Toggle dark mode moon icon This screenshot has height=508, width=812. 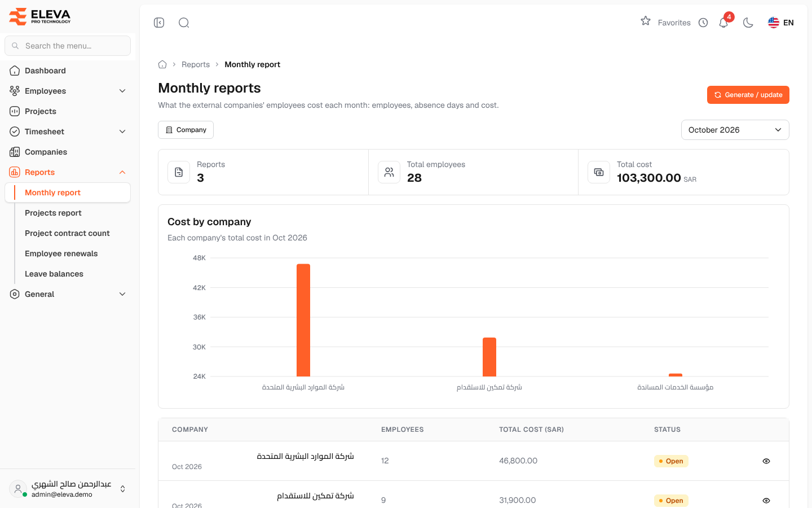[748, 23]
